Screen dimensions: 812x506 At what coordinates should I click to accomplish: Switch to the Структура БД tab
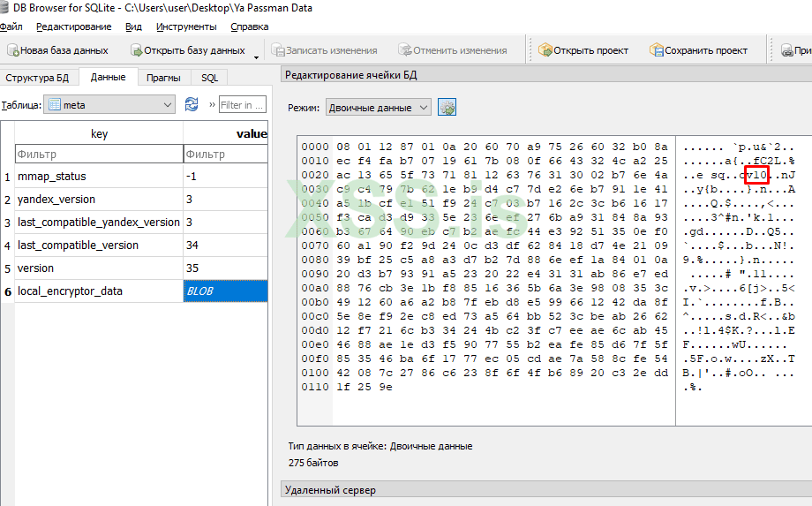[x=37, y=78]
